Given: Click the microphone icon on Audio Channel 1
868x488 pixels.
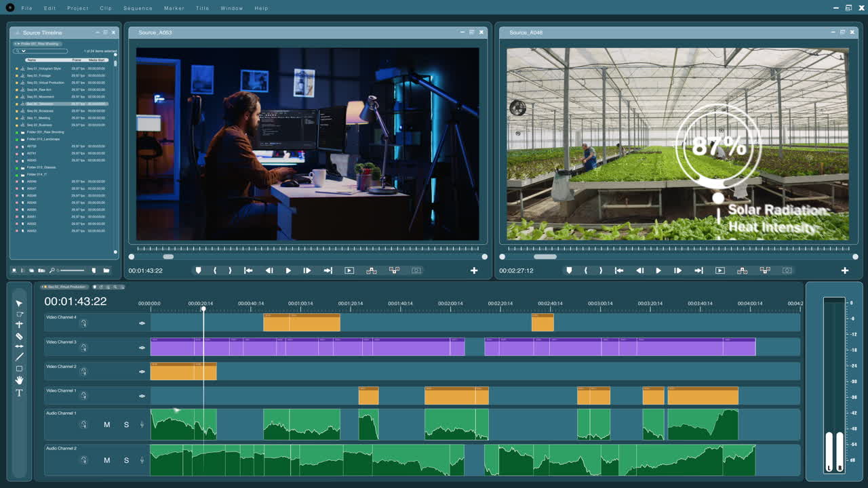Looking at the screenshot, I should click(x=141, y=424).
